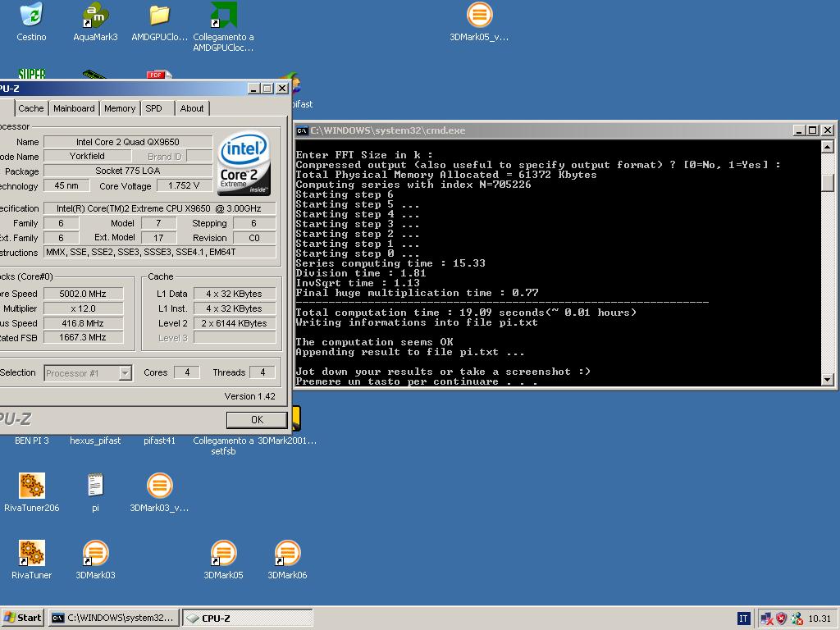Screen dimensions: 840x630
Task: Click the Code Name field Yorkfield
Action: click(87, 156)
